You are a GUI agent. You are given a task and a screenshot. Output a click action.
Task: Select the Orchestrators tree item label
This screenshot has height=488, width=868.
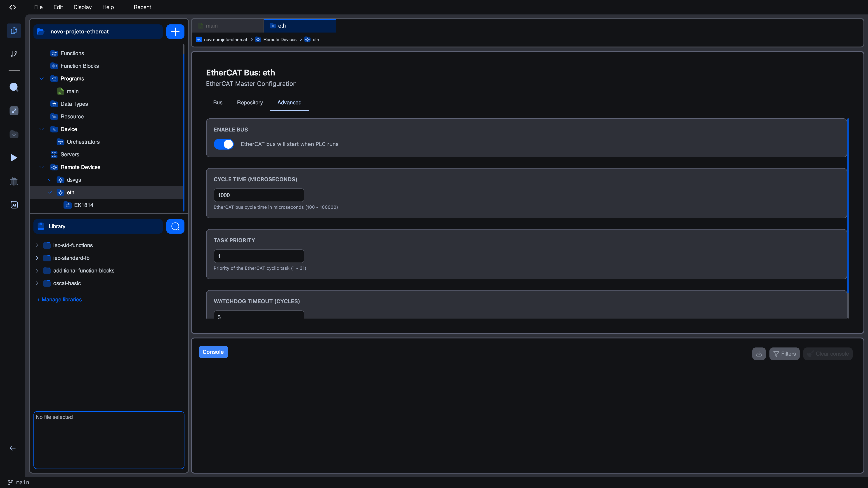coord(83,142)
